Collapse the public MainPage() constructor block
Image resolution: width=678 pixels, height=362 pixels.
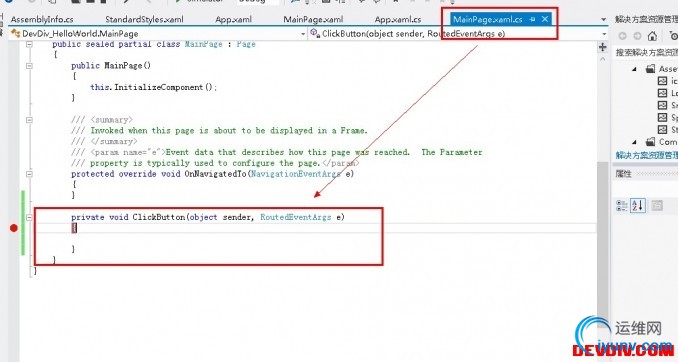(x=29, y=66)
